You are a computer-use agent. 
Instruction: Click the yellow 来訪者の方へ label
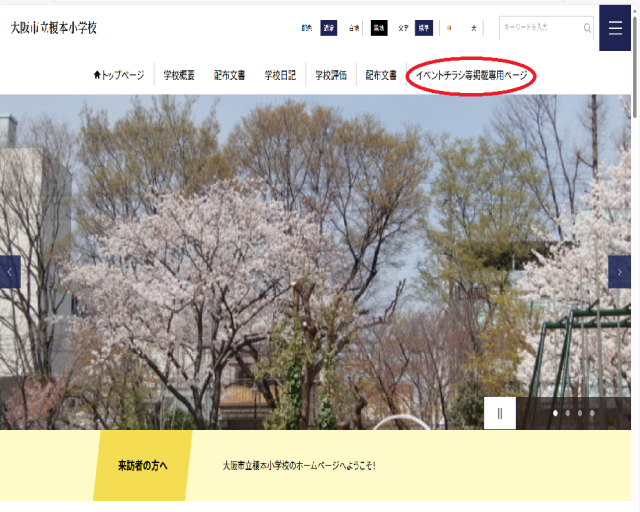tap(142, 465)
